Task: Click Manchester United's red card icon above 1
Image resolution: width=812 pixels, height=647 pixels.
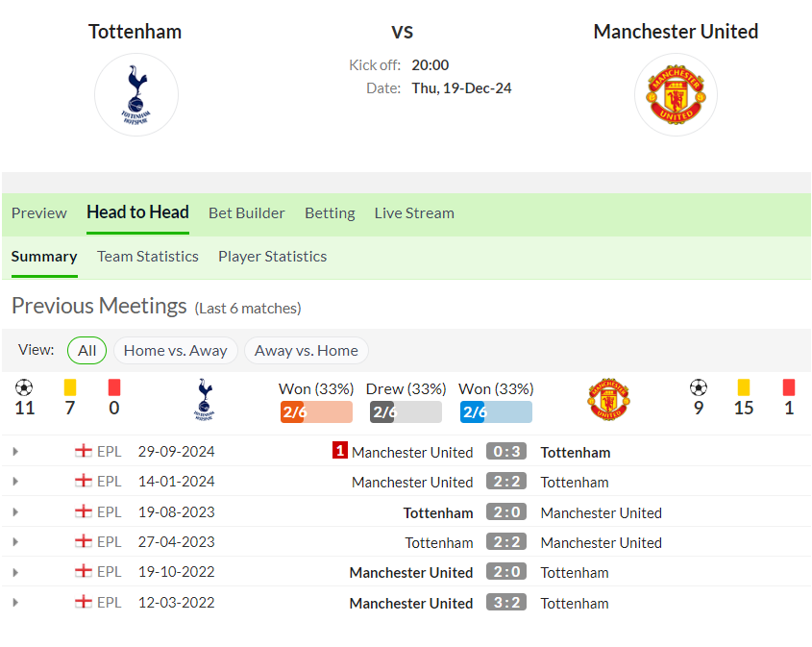Action: coord(789,387)
